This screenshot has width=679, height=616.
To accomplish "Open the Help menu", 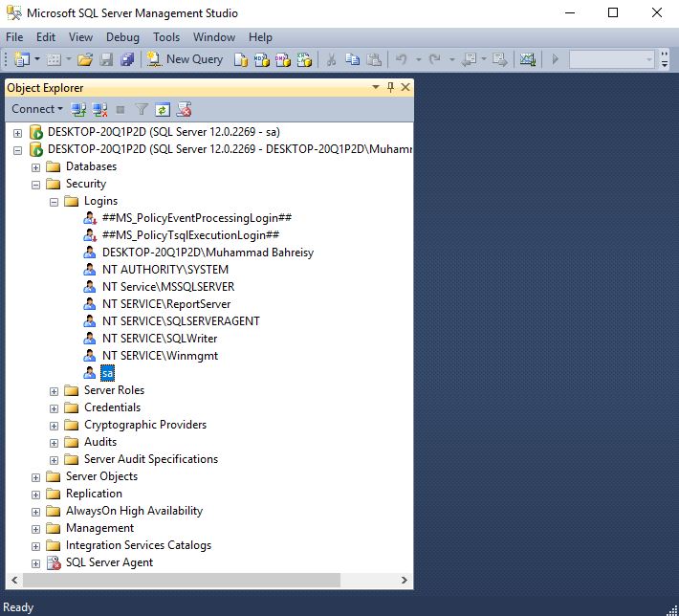I will click(x=260, y=37).
